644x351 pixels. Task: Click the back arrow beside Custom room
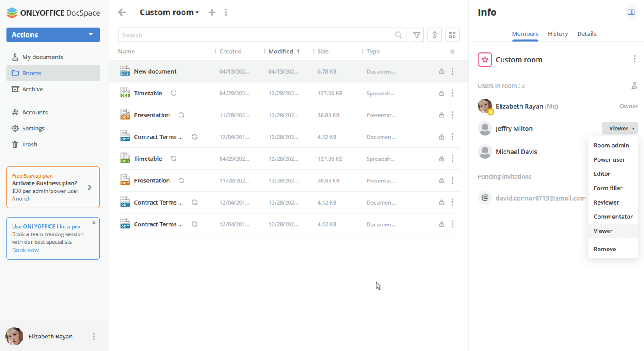pyautogui.click(x=122, y=13)
